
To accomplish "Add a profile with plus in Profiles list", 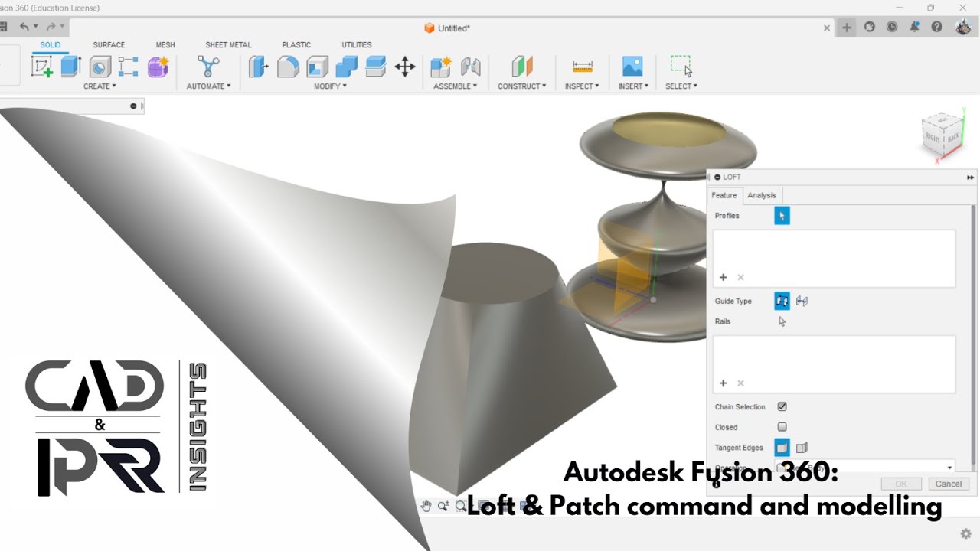I will click(x=723, y=277).
